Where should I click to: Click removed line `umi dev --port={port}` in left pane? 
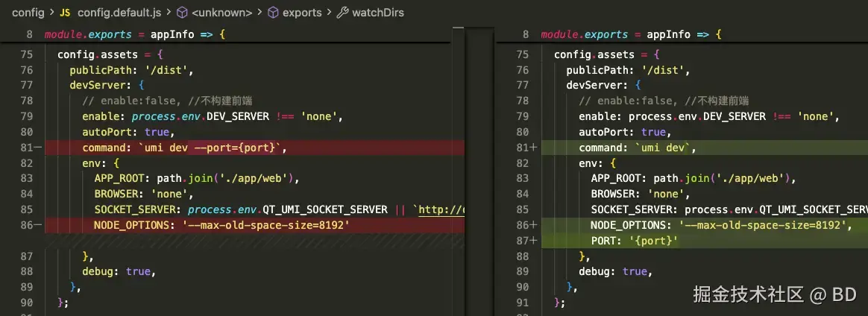pos(254,148)
